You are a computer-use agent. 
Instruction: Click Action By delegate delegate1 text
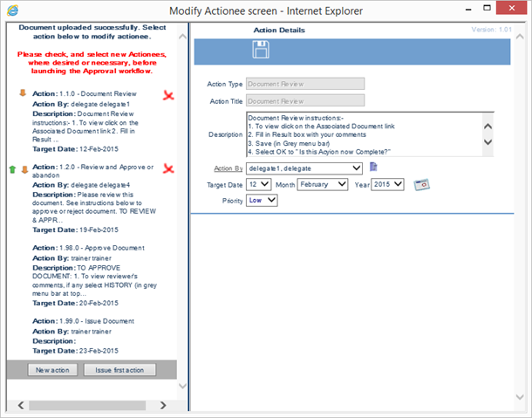pos(81,104)
